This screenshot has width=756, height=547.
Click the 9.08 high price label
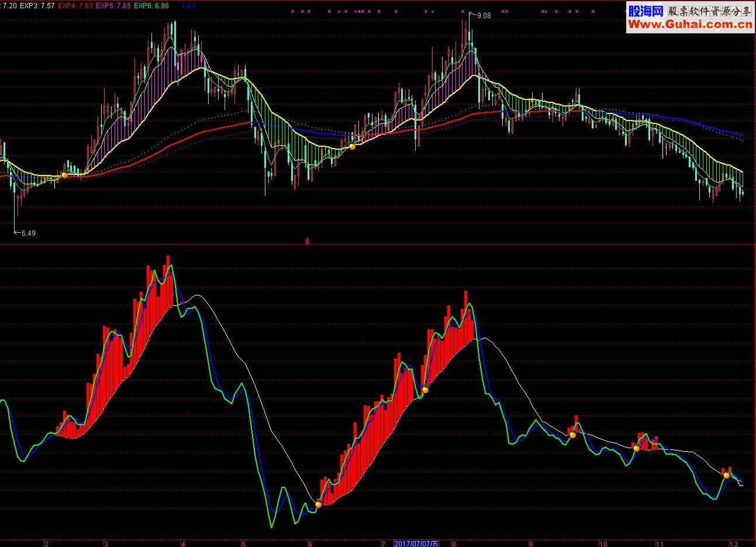484,16
